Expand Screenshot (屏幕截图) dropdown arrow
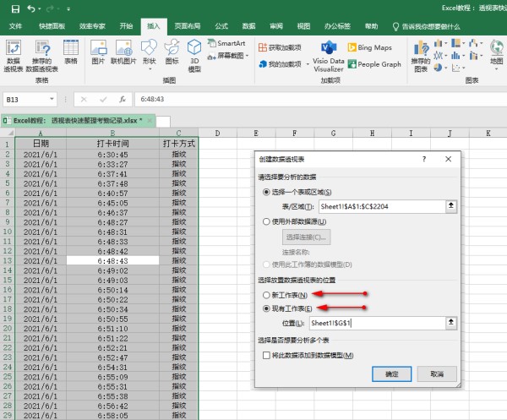507x420 pixels. (247, 56)
